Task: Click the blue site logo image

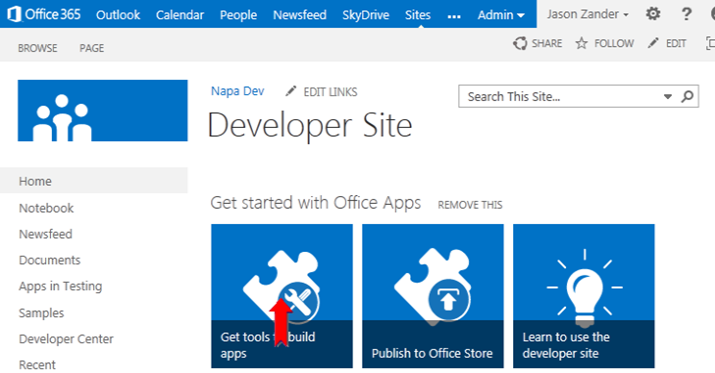Action: 103,110
